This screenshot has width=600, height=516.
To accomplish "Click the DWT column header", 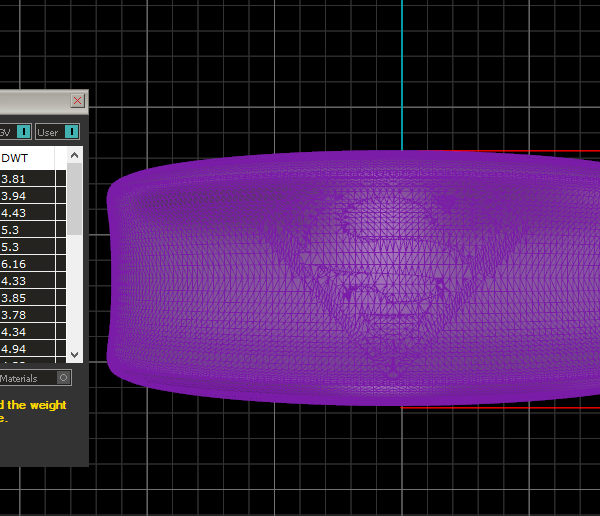I will pyautogui.click(x=32, y=158).
